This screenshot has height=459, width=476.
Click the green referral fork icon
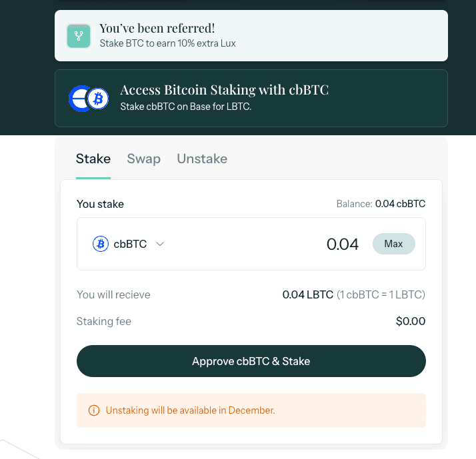click(x=79, y=35)
